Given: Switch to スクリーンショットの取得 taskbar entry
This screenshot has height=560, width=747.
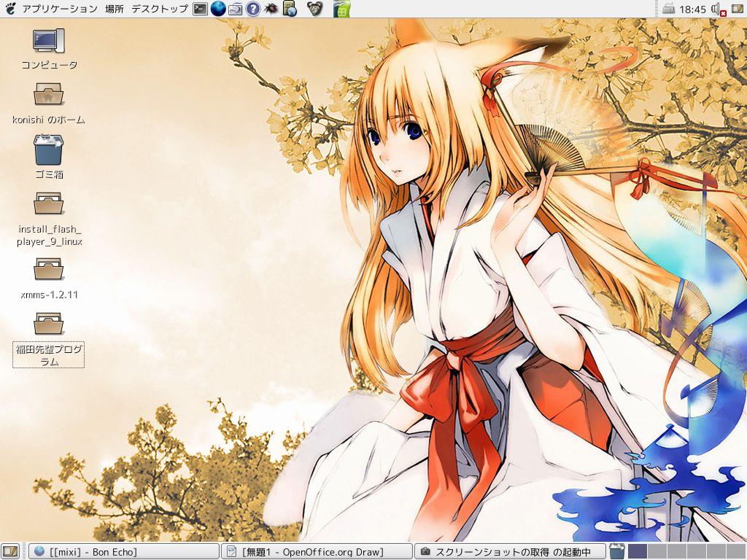Looking at the screenshot, I should (x=510, y=552).
